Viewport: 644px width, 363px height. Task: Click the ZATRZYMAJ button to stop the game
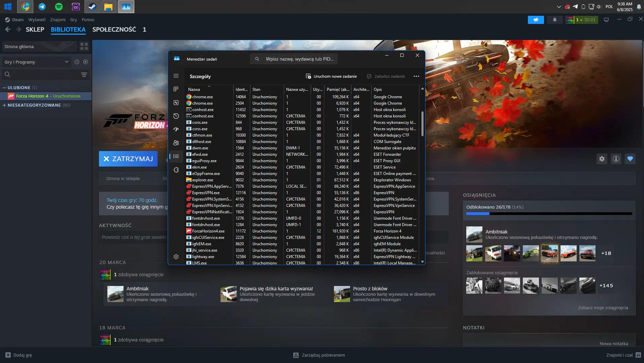[128, 159]
